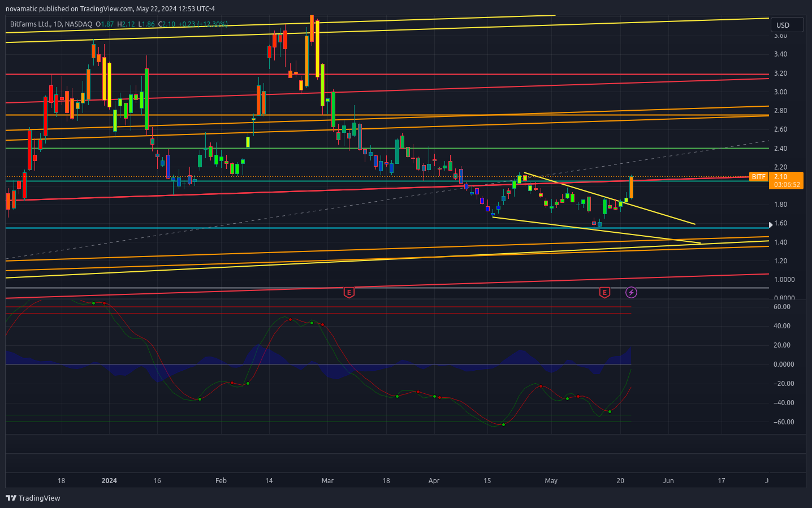Click the BITF symbol price tag
The width and height of the screenshot is (812, 508).
[x=759, y=177]
